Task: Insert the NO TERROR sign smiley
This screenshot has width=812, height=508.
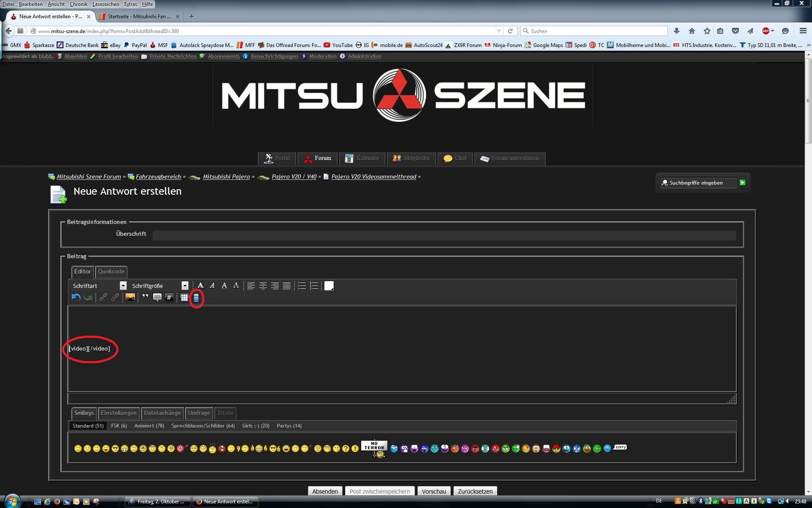Action: tap(374, 448)
